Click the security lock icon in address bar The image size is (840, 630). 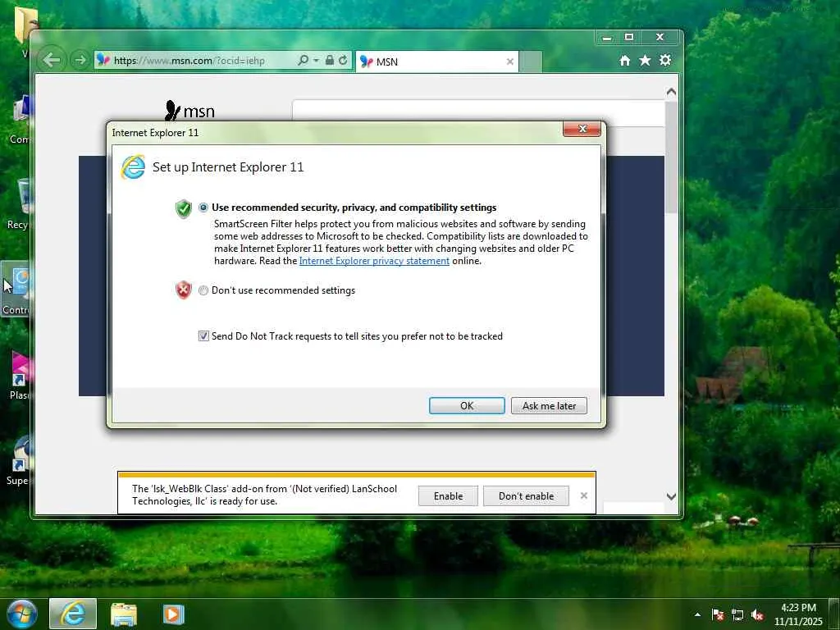(x=330, y=60)
